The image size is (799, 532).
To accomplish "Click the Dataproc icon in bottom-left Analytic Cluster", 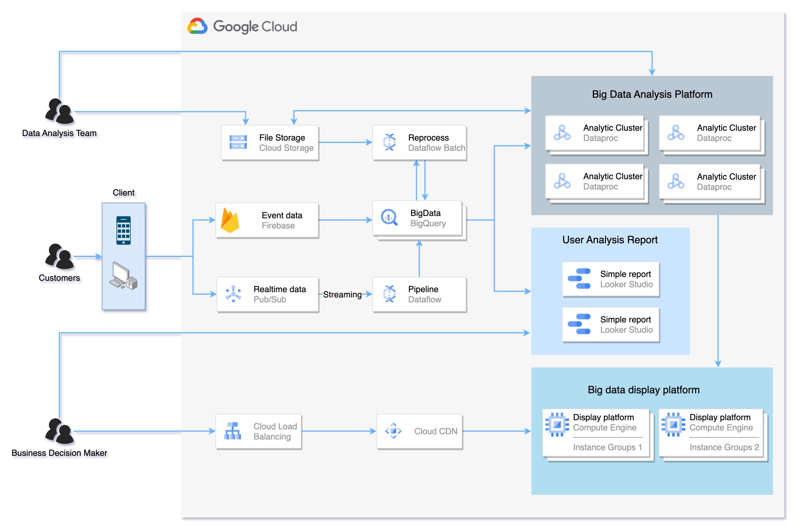I will (562, 181).
